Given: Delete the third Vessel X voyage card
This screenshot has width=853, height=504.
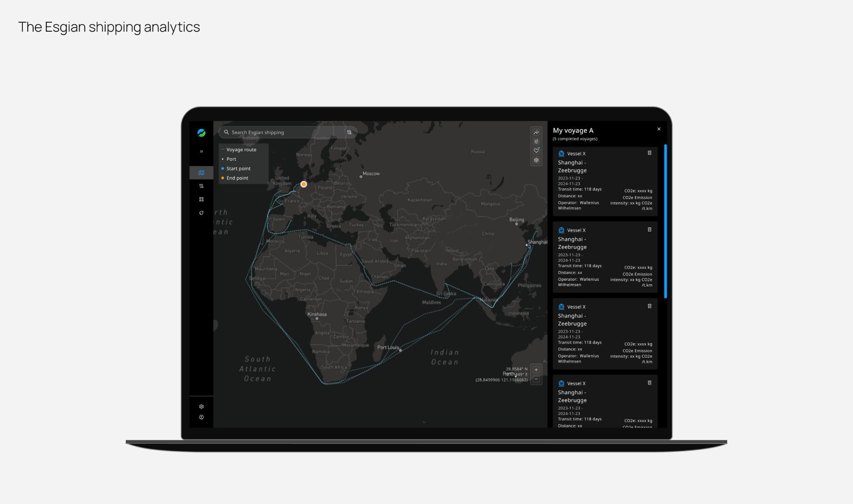Looking at the screenshot, I should pyautogui.click(x=649, y=306).
